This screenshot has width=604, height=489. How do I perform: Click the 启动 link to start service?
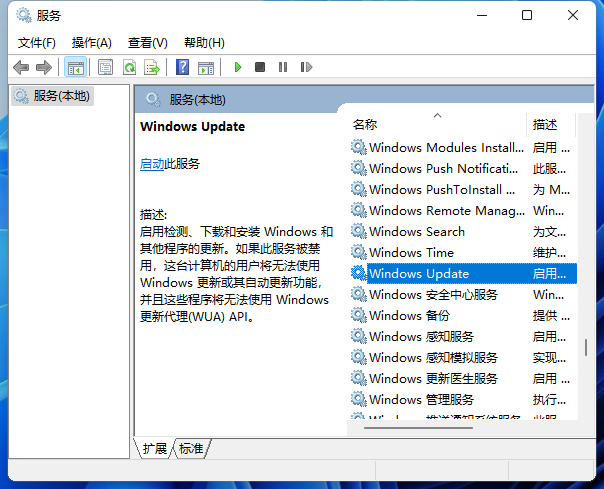(152, 164)
